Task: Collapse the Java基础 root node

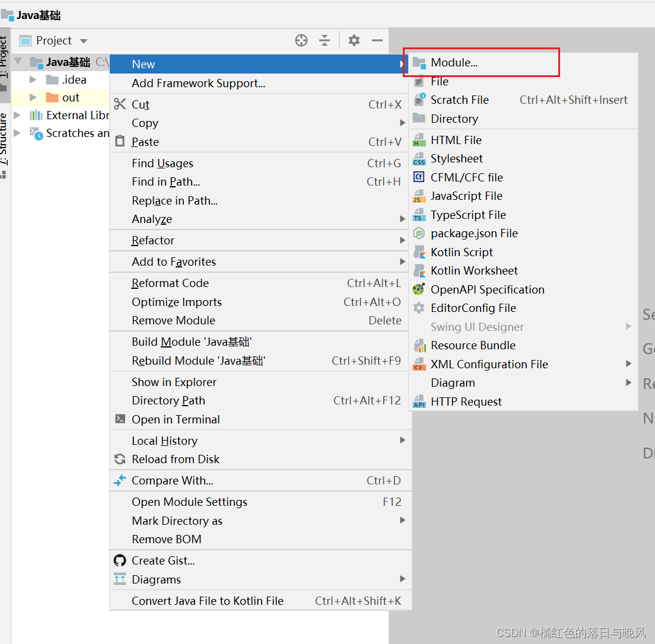Action: click(x=18, y=60)
